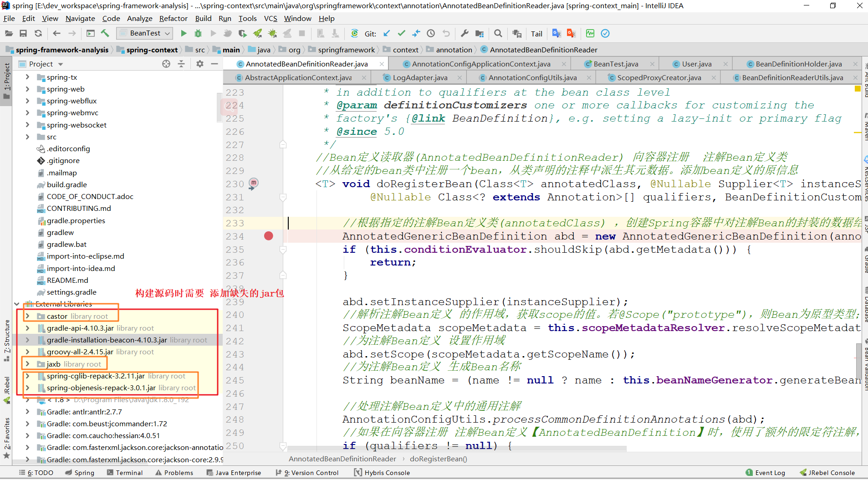Screen dimensions: 868x480
Task: Switch to AnnotationConfigApplicationContext.java tab
Action: tap(481, 64)
